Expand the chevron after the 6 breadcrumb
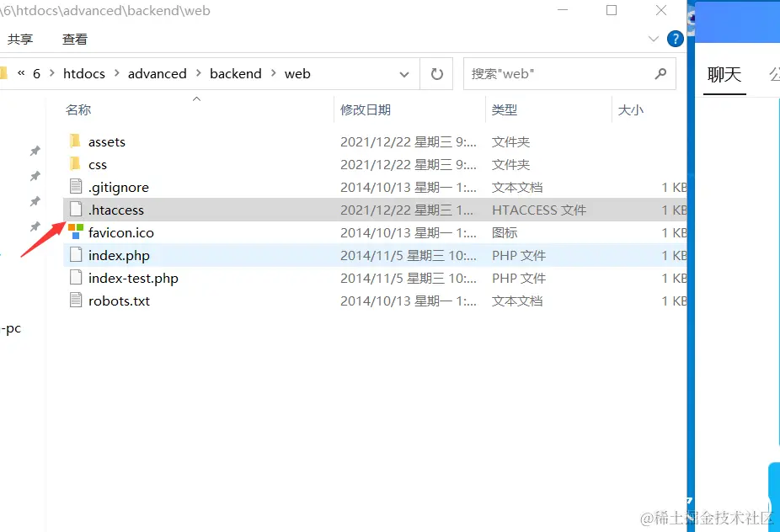Image resolution: width=780 pixels, height=532 pixels. tap(51, 73)
